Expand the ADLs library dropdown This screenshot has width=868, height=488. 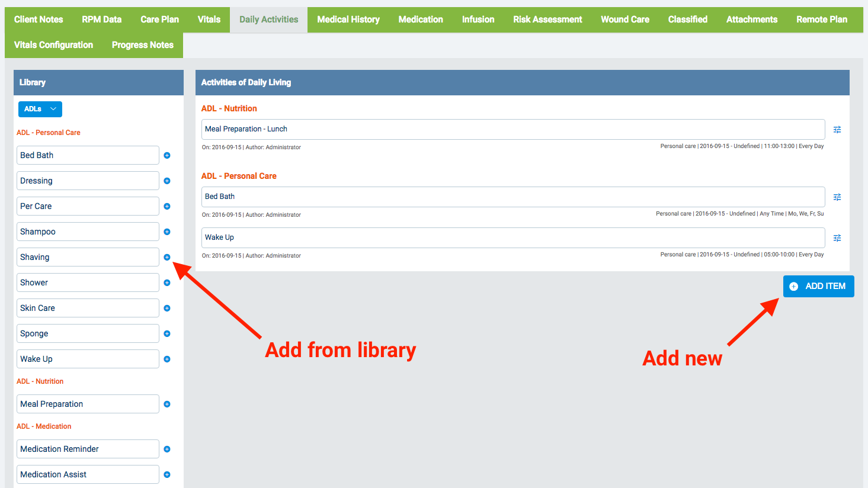pos(40,109)
